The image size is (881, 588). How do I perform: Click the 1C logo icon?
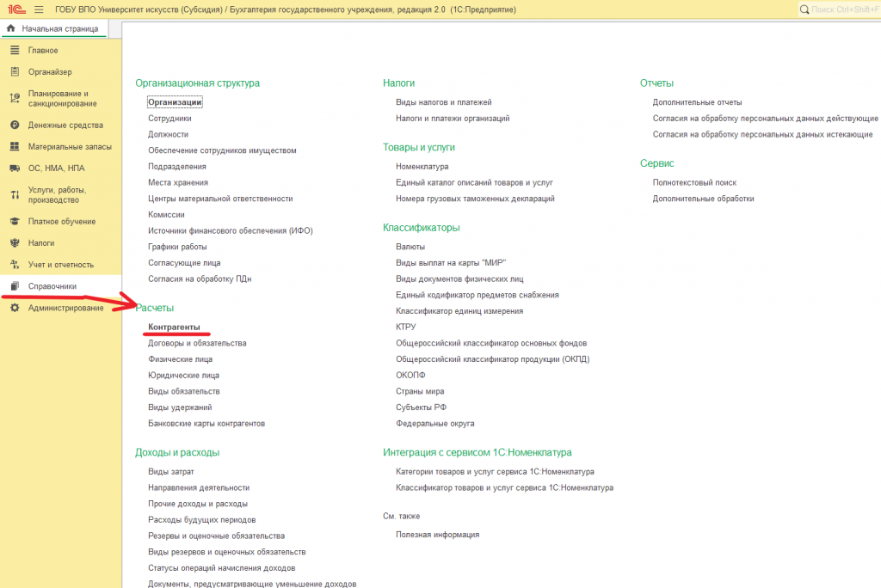16,9
